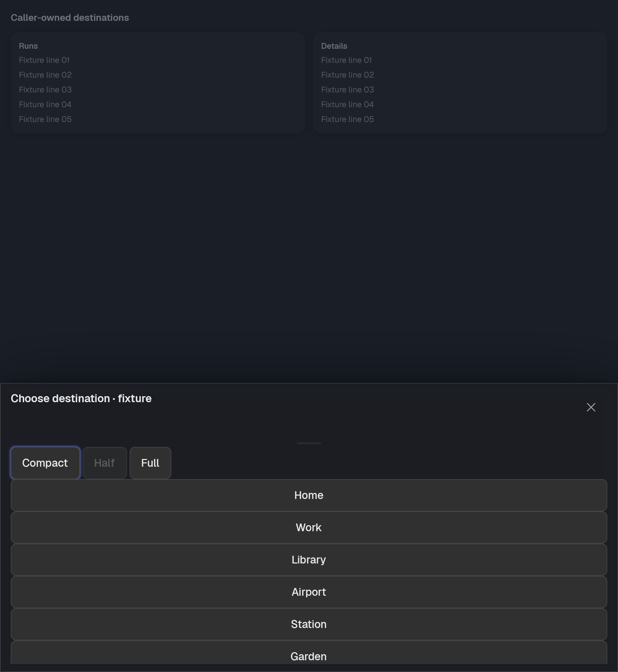Click Fixture line 02 in Runs
Viewport: 618px width, 672px height.
(x=45, y=75)
